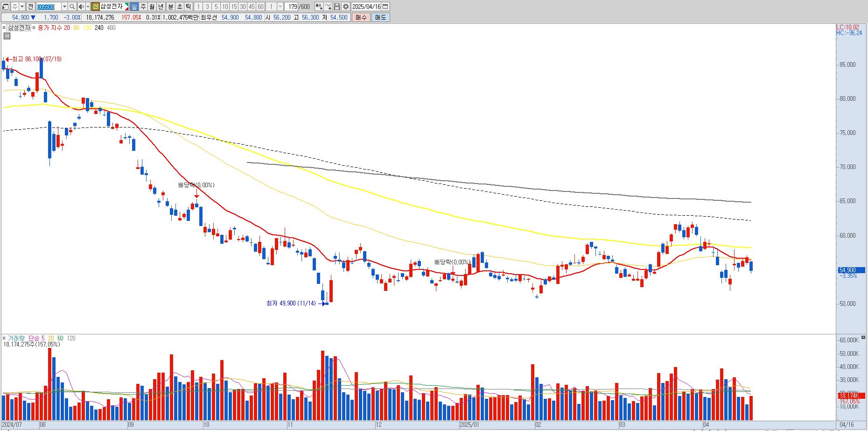Click the red 매수 buy button
Image resolution: width=868 pixels, height=431 pixels.
pyautogui.click(x=361, y=17)
